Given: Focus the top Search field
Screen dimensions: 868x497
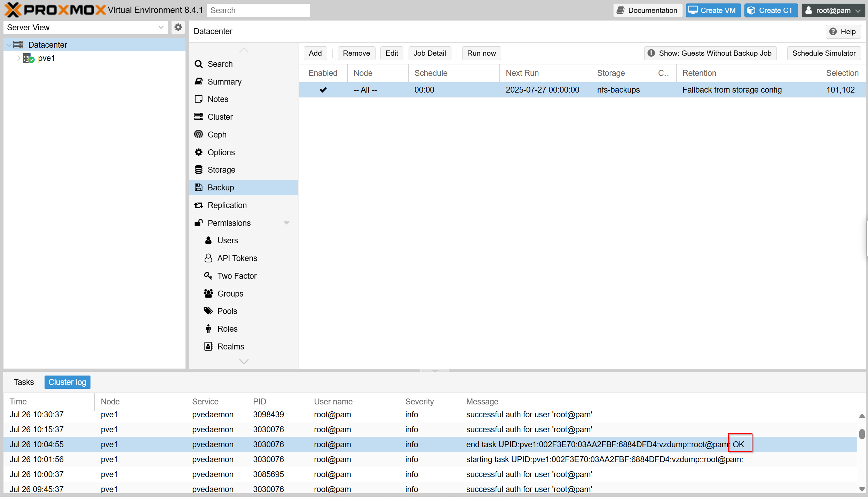Looking at the screenshot, I should coord(258,10).
